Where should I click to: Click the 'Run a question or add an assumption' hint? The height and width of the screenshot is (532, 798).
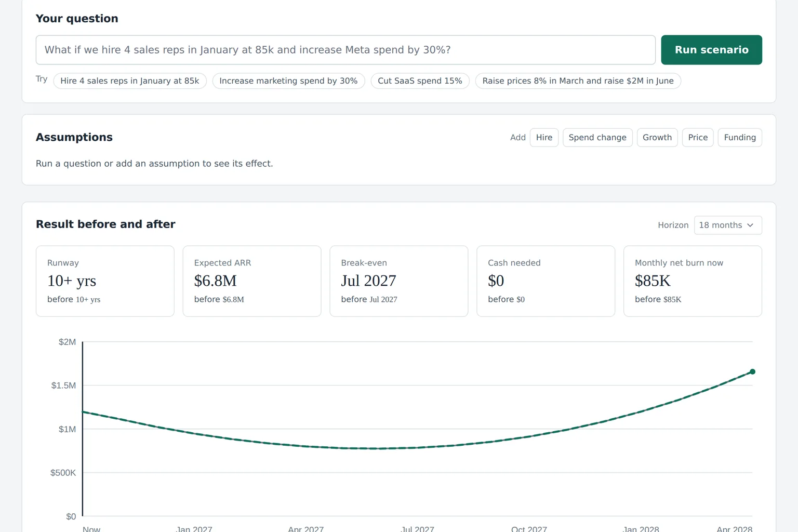(154, 164)
